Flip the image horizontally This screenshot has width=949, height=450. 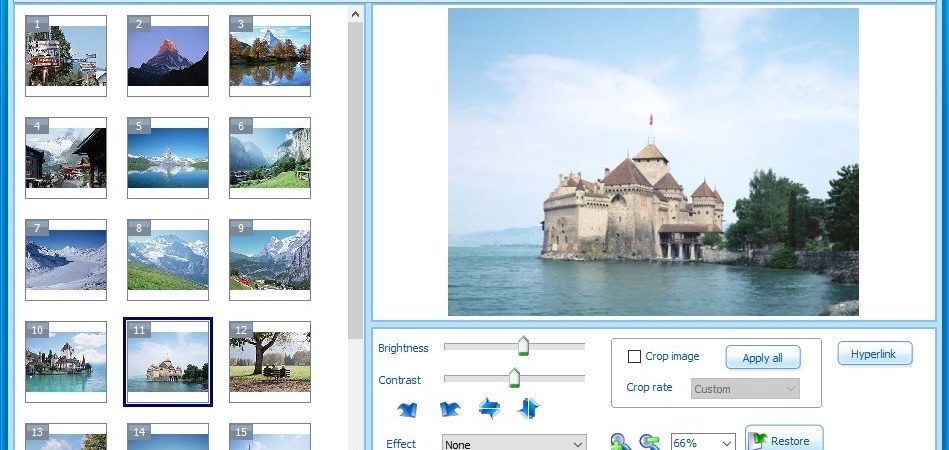tap(489, 408)
